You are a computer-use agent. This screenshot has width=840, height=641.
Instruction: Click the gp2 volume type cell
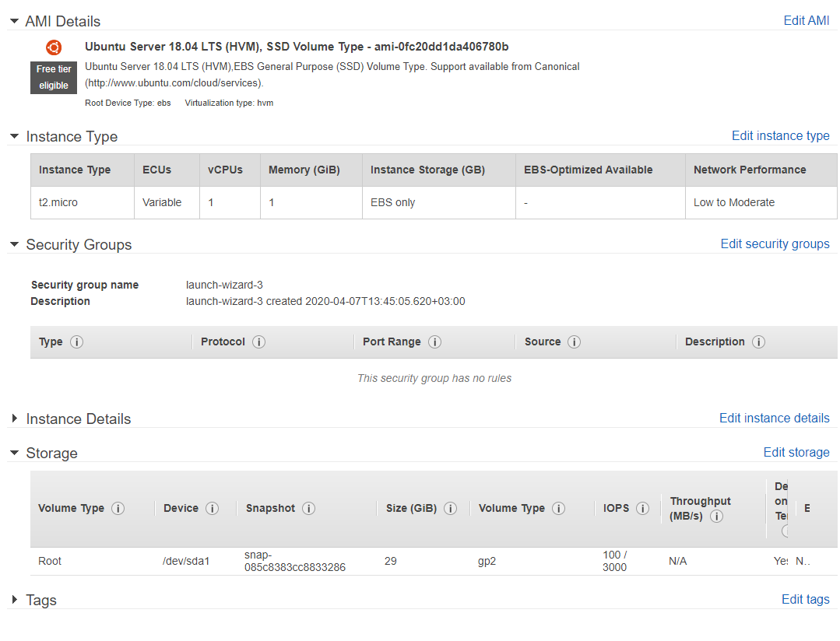click(487, 561)
